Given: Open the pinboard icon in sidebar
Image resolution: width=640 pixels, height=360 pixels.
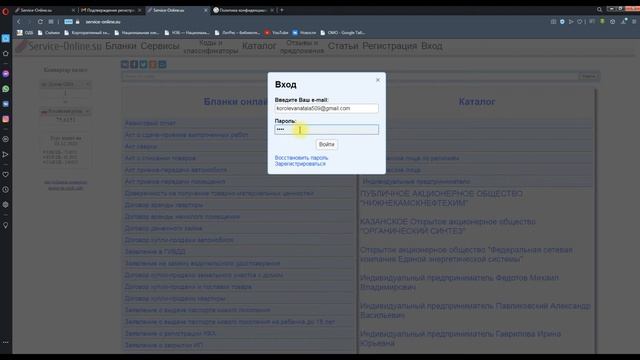Looking at the screenshot, I should click(6, 225).
